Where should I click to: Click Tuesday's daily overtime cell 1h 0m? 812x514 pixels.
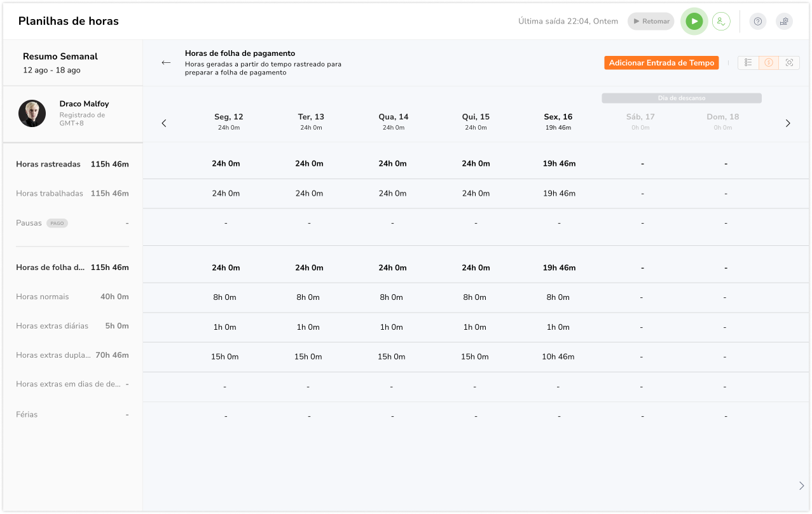coord(308,327)
